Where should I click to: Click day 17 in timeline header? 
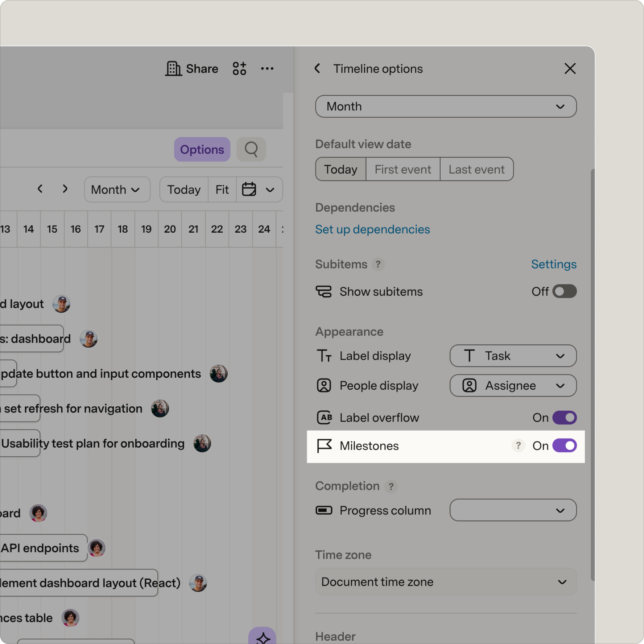(x=99, y=229)
